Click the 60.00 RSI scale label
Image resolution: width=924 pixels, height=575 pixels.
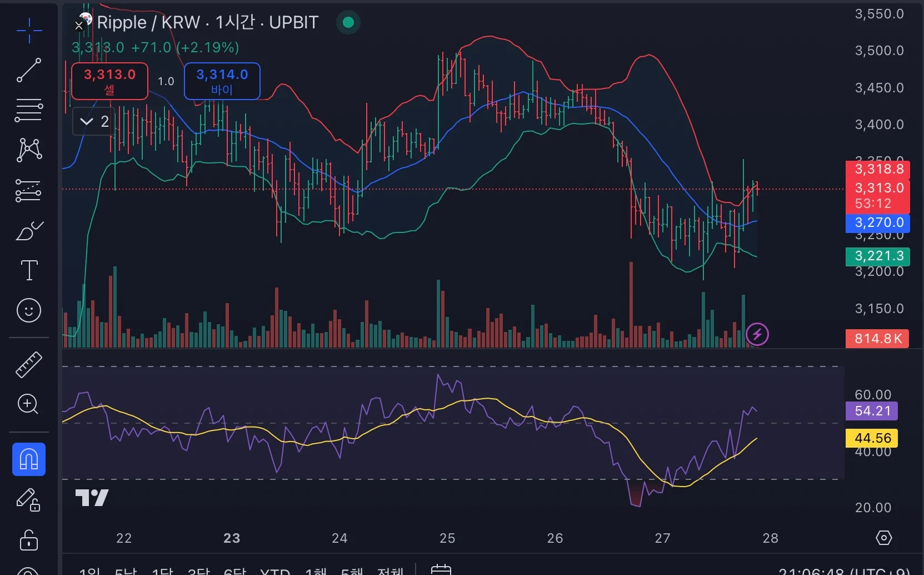point(873,395)
